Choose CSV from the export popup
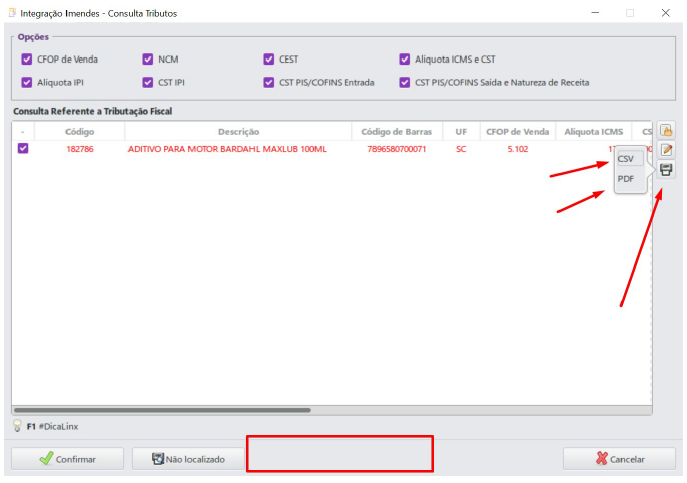This screenshot has height=483, width=687. coord(630,159)
